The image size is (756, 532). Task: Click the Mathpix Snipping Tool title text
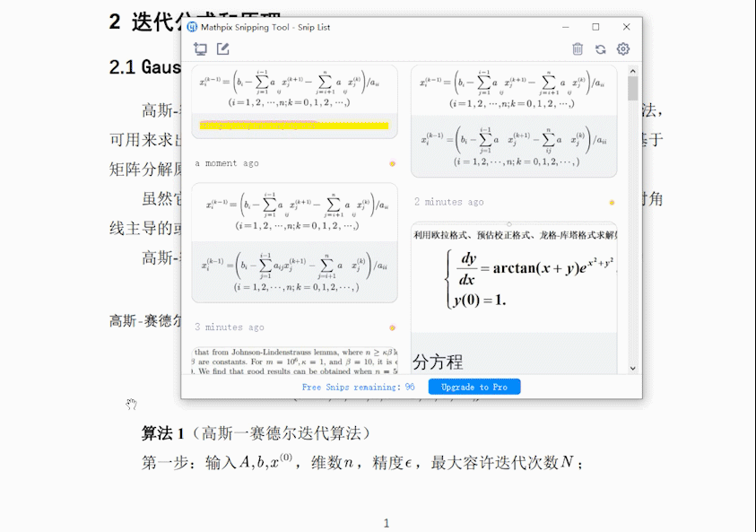tap(265, 27)
